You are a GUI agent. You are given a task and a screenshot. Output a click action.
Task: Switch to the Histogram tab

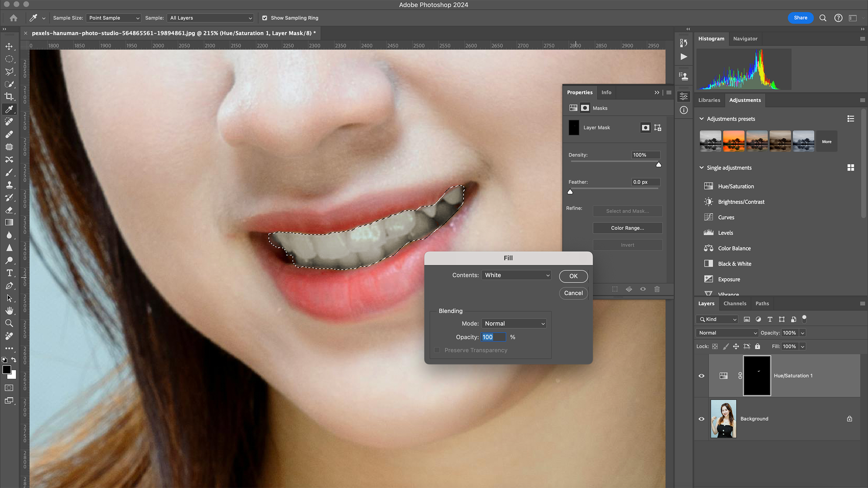[711, 39]
